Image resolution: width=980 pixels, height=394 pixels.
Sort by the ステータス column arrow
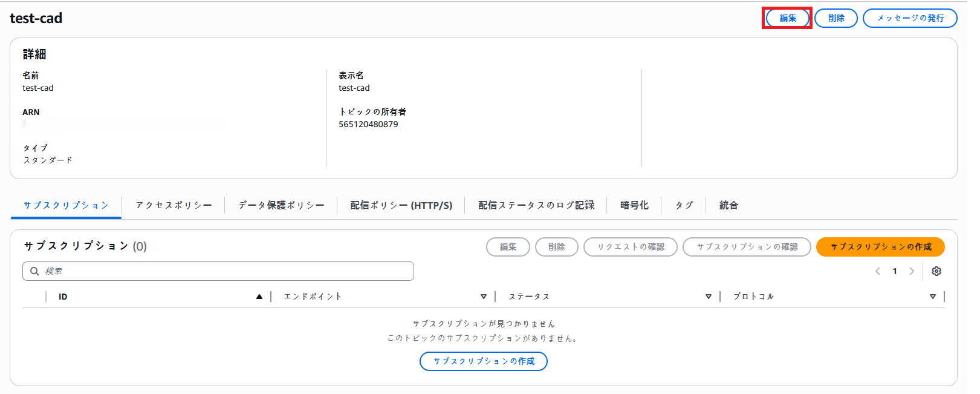(709, 297)
